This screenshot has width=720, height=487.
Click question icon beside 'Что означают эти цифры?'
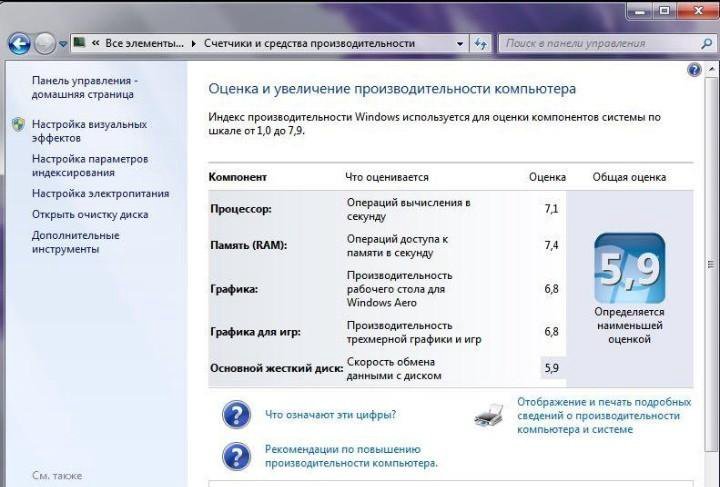pyautogui.click(x=235, y=414)
